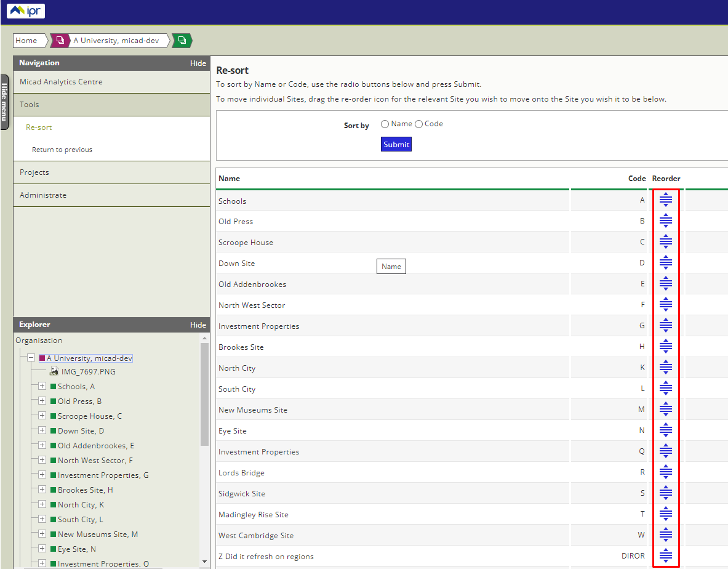The image size is (728, 569).
Task: Collapse the A University, micad-dev tree node
Action: point(30,358)
